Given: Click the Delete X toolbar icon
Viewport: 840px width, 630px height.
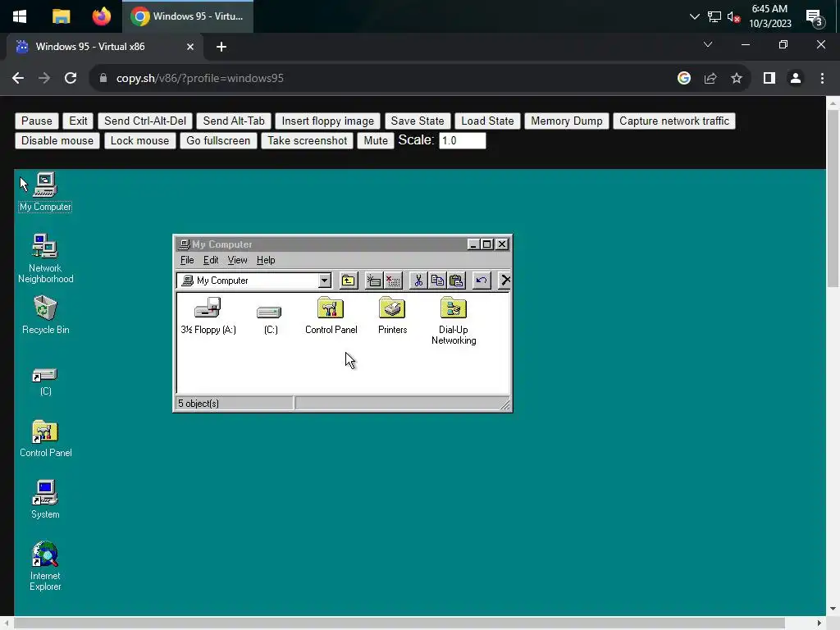Looking at the screenshot, I should (504, 281).
